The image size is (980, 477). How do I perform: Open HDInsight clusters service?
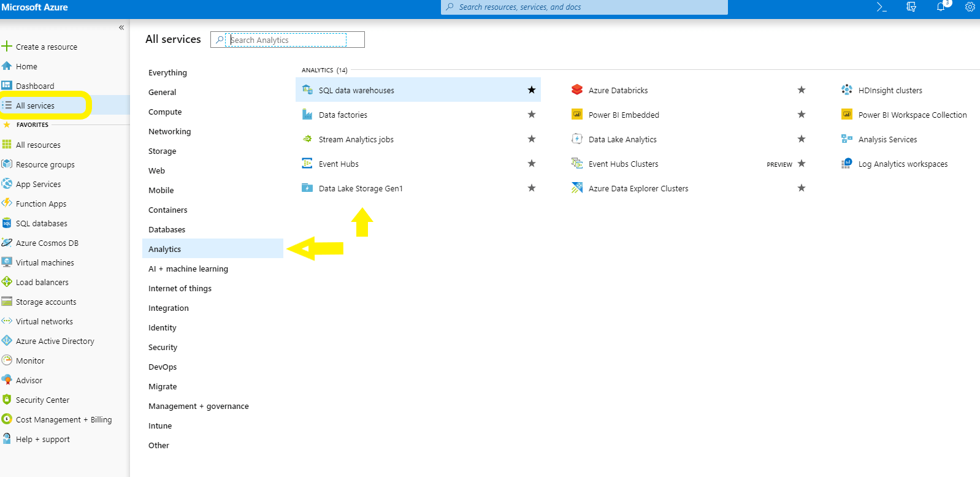(x=890, y=90)
